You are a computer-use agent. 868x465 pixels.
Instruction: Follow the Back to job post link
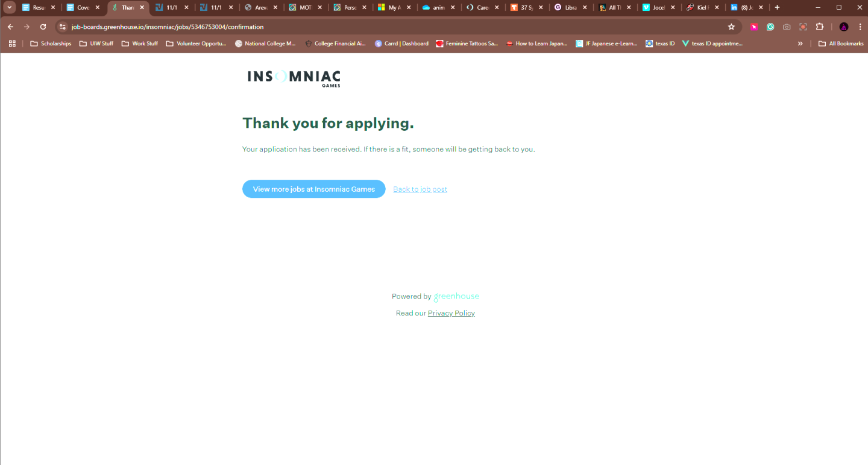pos(420,189)
